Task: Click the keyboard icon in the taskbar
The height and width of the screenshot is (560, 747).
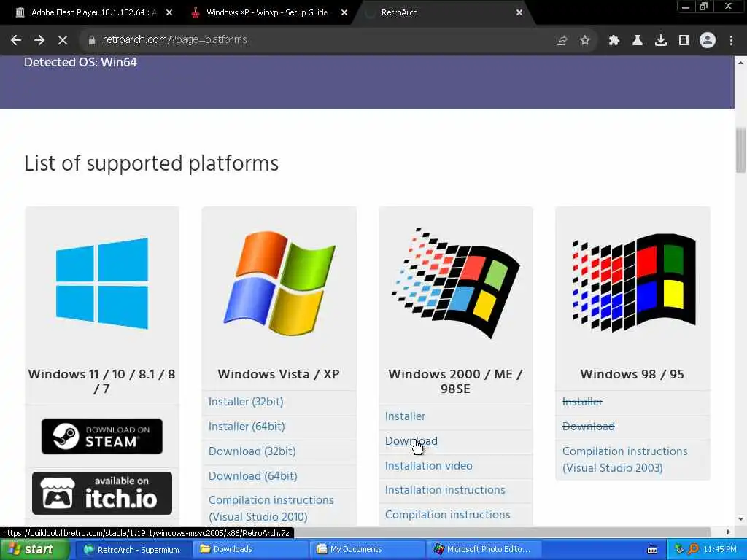Action: 652,550
